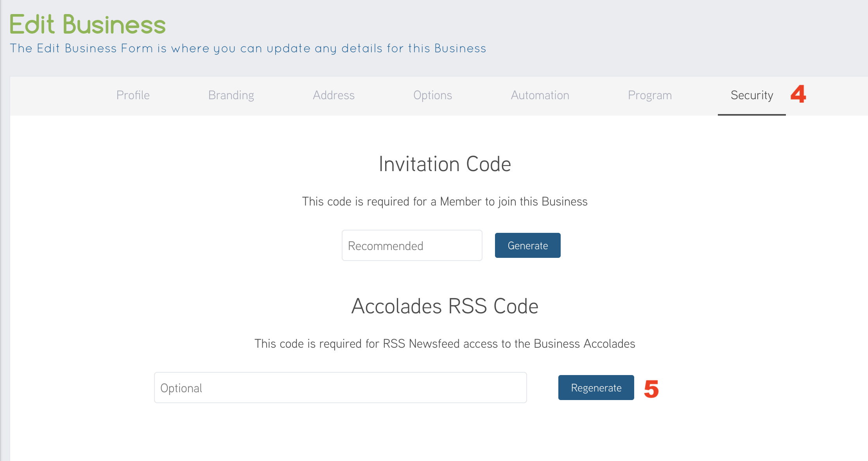Switch to the Branding tab
Image resolution: width=868 pixels, height=461 pixels.
pos(231,95)
